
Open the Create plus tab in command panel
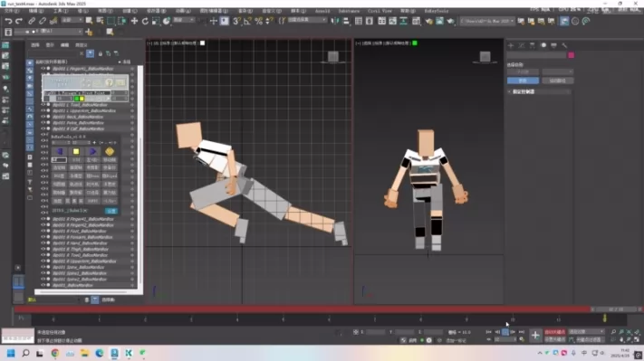[511, 45]
